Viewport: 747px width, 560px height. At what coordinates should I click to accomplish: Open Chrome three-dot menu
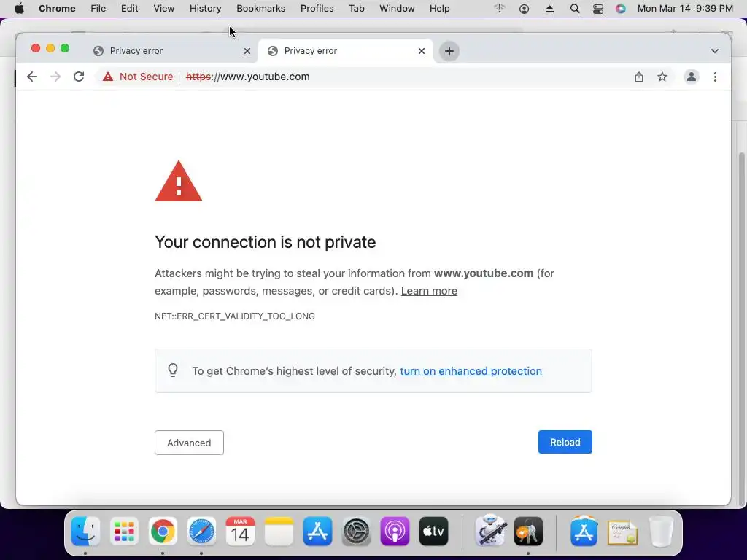[x=715, y=77]
